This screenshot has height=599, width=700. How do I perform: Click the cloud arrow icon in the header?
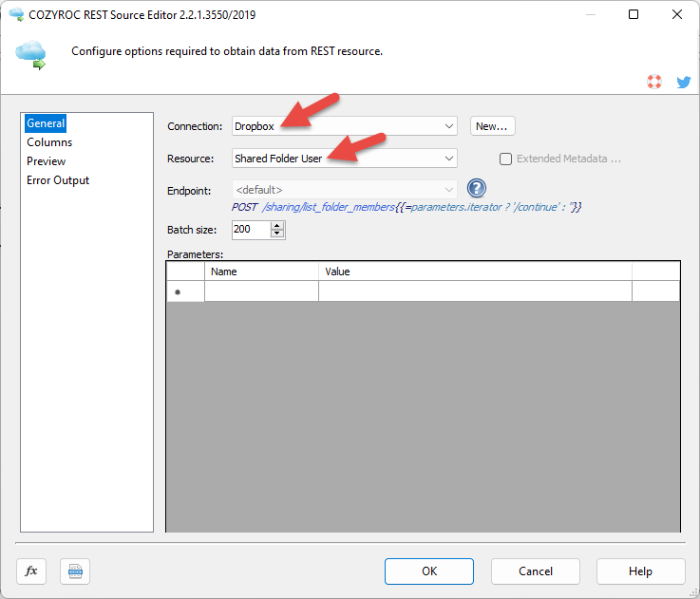(x=30, y=54)
